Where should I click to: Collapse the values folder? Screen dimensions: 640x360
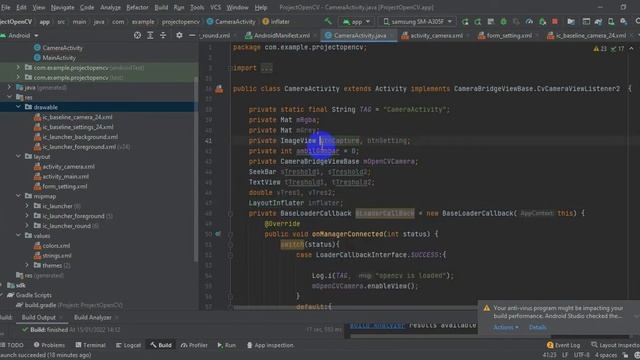point(18,236)
